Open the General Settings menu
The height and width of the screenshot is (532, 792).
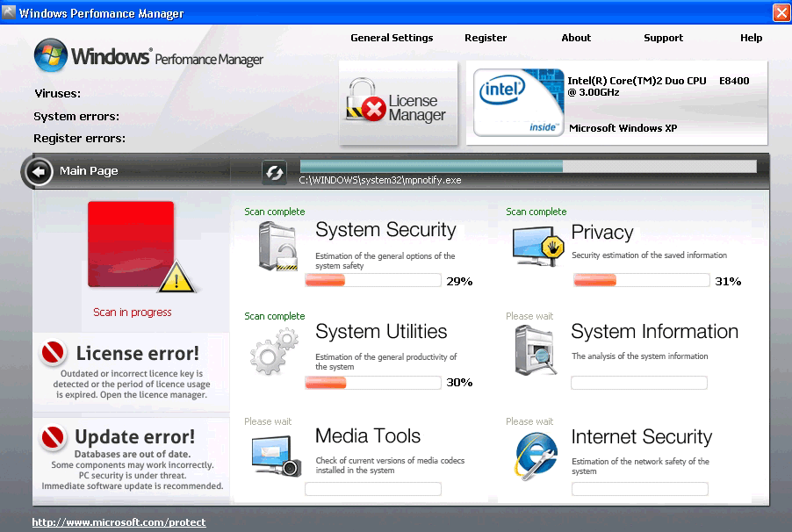tap(392, 38)
